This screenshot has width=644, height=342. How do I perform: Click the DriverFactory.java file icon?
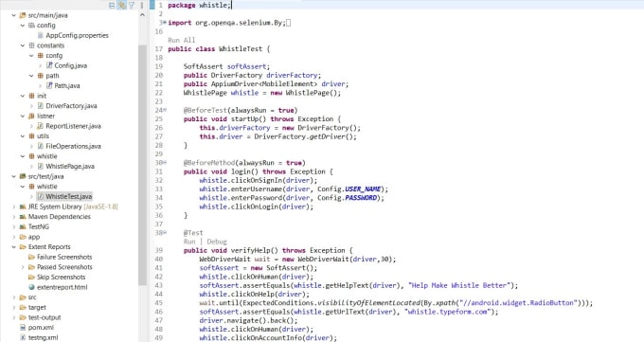click(x=40, y=106)
